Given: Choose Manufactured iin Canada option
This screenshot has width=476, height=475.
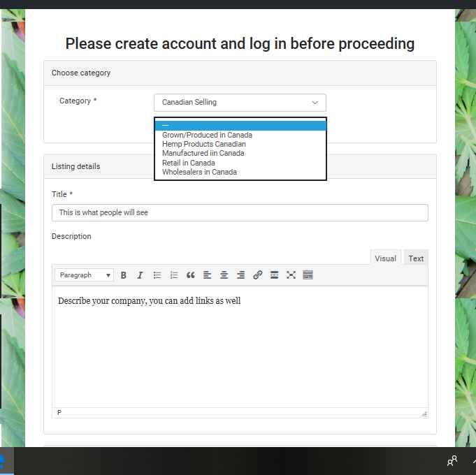Looking at the screenshot, I should click(240, 153).
